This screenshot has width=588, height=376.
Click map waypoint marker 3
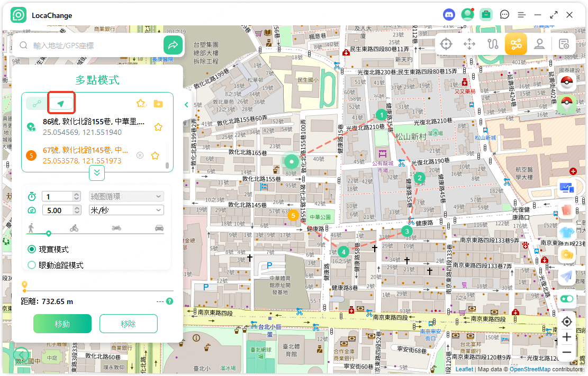(x=407, y=231)
